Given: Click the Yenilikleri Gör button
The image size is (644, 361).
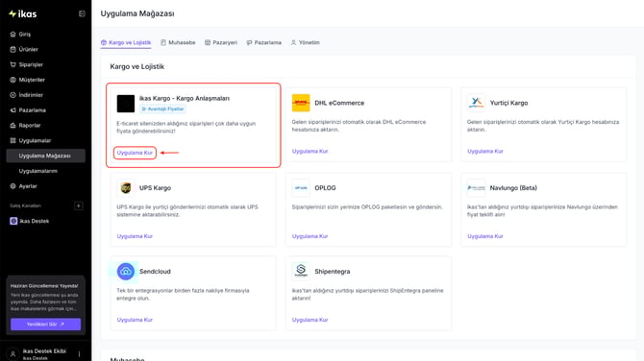Looking at the screenshot, I should [45, 325].
